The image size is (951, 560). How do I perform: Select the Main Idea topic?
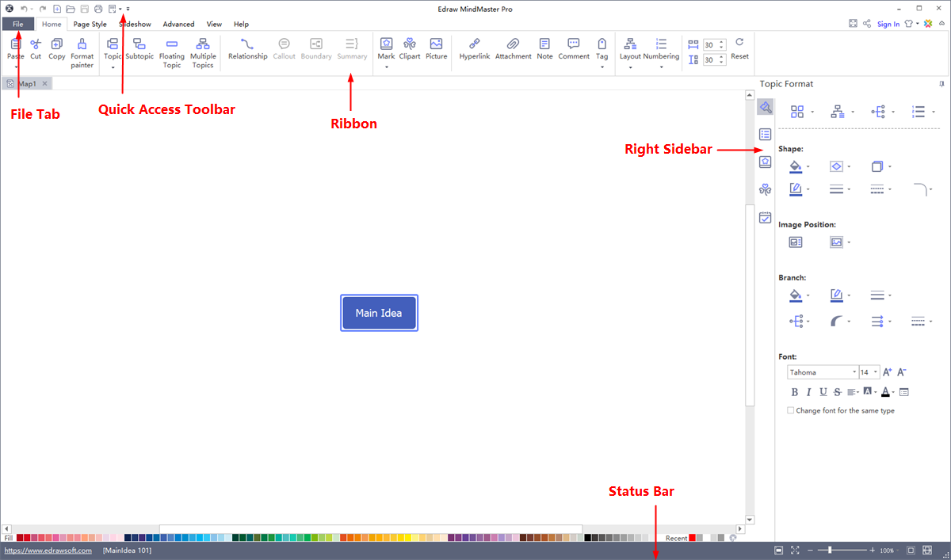pyautogui.click(x=379, y=313)
